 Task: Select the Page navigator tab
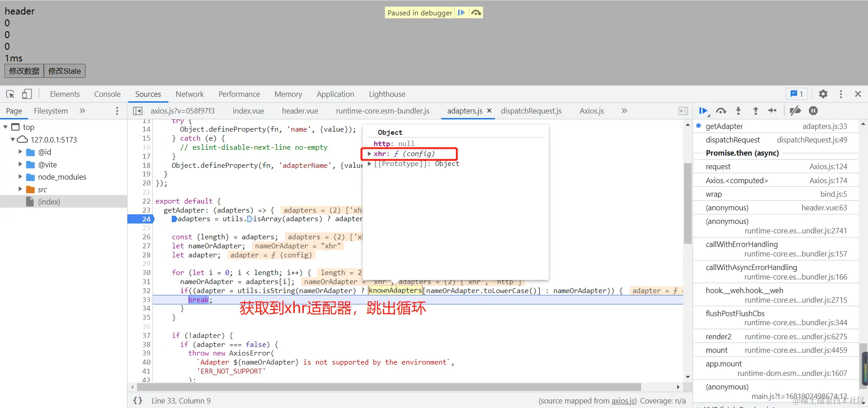[x=14, y=111]
